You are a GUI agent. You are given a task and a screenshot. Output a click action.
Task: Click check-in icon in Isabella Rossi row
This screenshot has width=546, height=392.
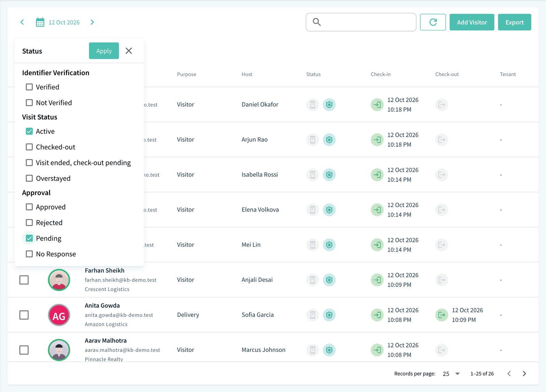tap(377, 175)
